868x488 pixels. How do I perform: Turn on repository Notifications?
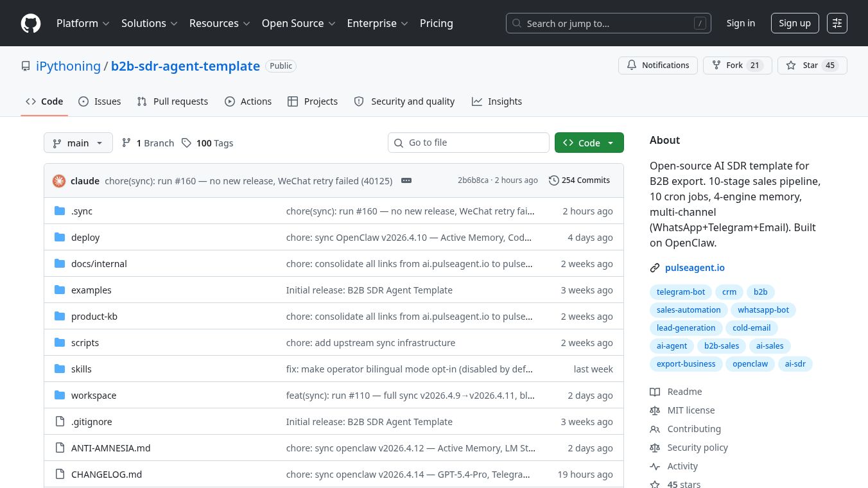[657, 65]
